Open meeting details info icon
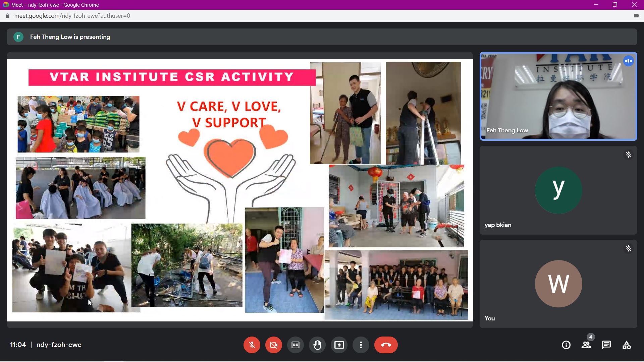 (x=566, y=345)
